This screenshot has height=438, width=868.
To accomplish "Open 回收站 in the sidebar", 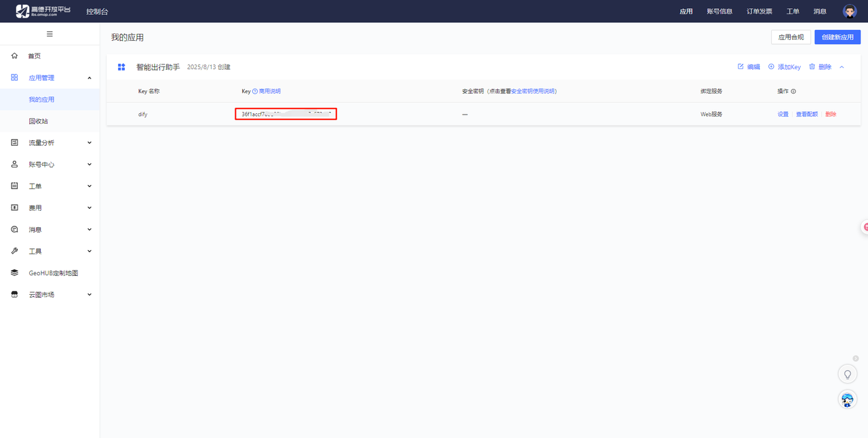I will point(39,121).
